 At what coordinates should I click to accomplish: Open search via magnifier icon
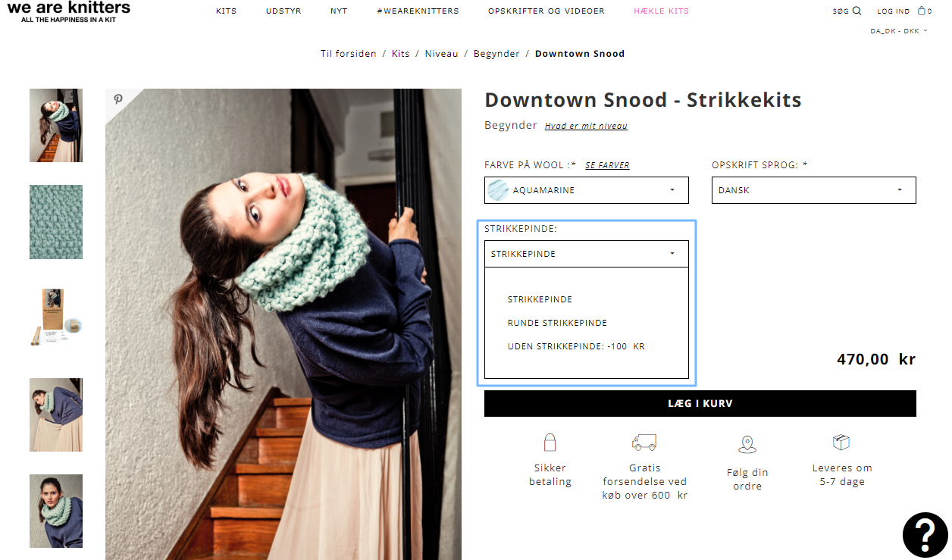tap(856, 11)
